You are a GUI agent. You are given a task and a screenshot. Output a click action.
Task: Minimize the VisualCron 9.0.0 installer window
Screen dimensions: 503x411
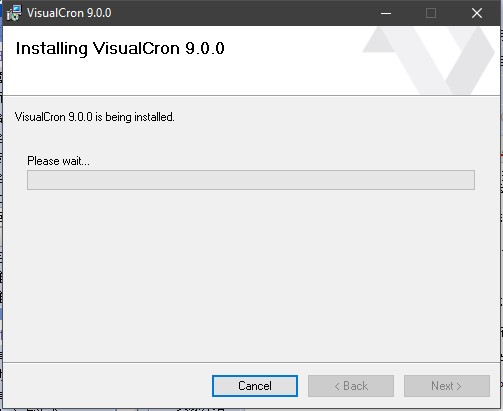[x=386, y=13]
